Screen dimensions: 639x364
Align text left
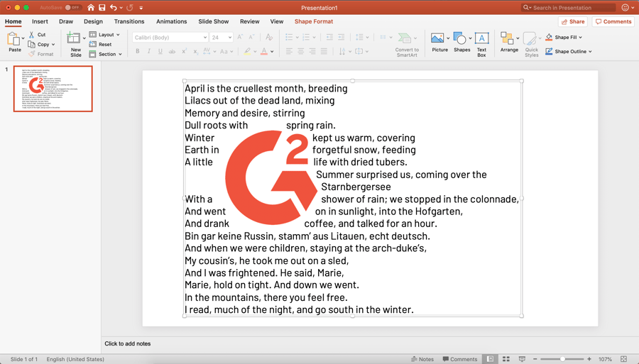(289, 51)
